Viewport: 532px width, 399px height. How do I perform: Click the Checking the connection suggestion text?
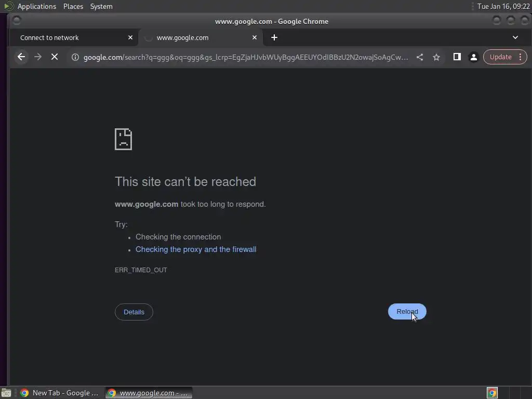(178, 237)
